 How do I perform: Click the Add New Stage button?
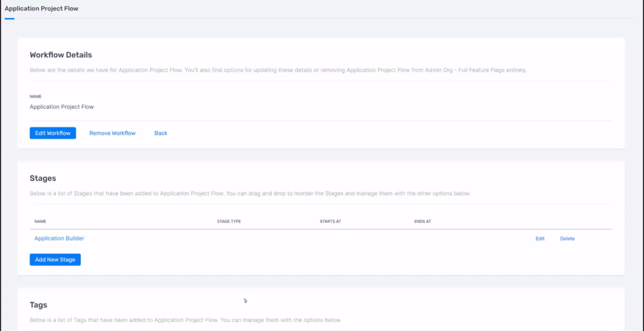click(x=55, y=260)
